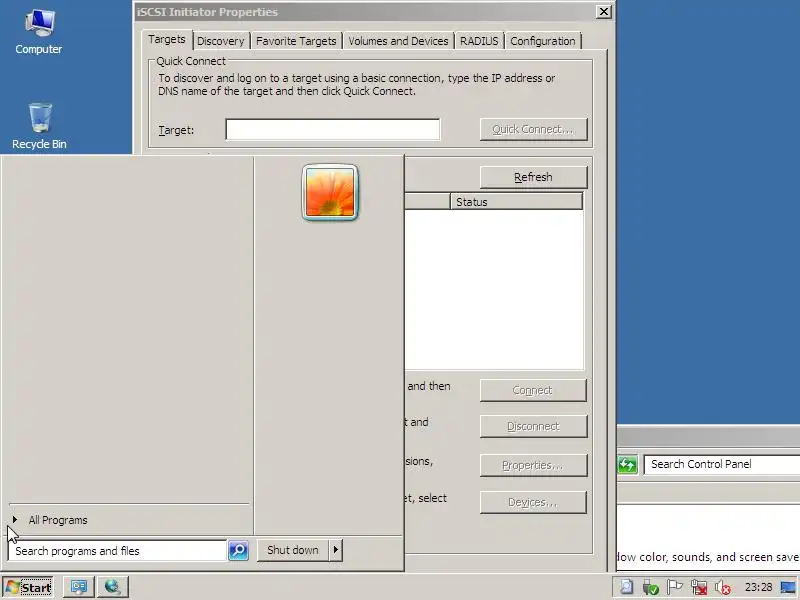
Task: Select the Computer desktop icon
Action: click(x=38, y=32)
